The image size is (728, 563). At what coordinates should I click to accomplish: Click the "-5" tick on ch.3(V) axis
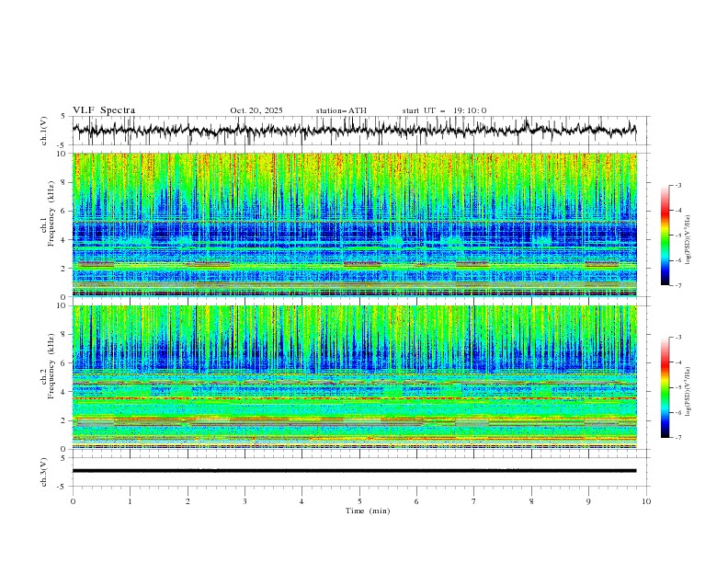click(x=63, y=487)
